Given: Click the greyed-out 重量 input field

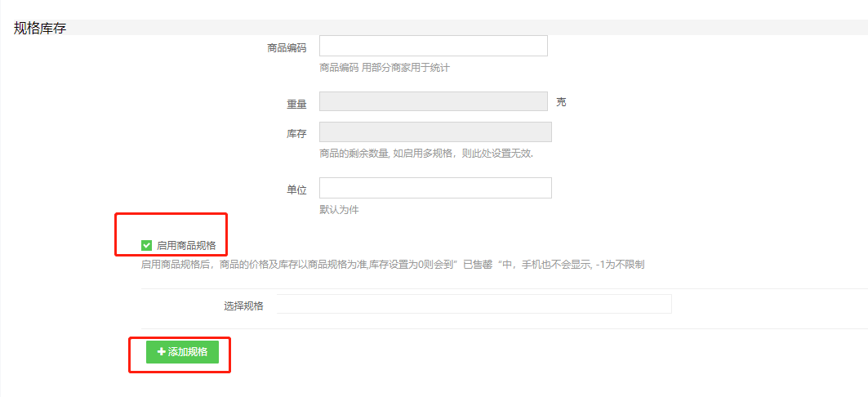Looking at the screenshot, I should [434, 102].
